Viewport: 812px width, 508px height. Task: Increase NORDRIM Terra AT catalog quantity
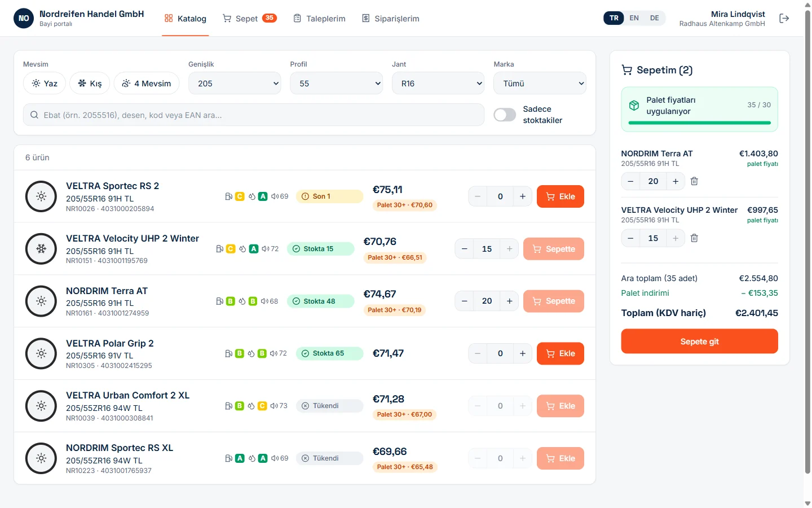[x=509, y=301]
